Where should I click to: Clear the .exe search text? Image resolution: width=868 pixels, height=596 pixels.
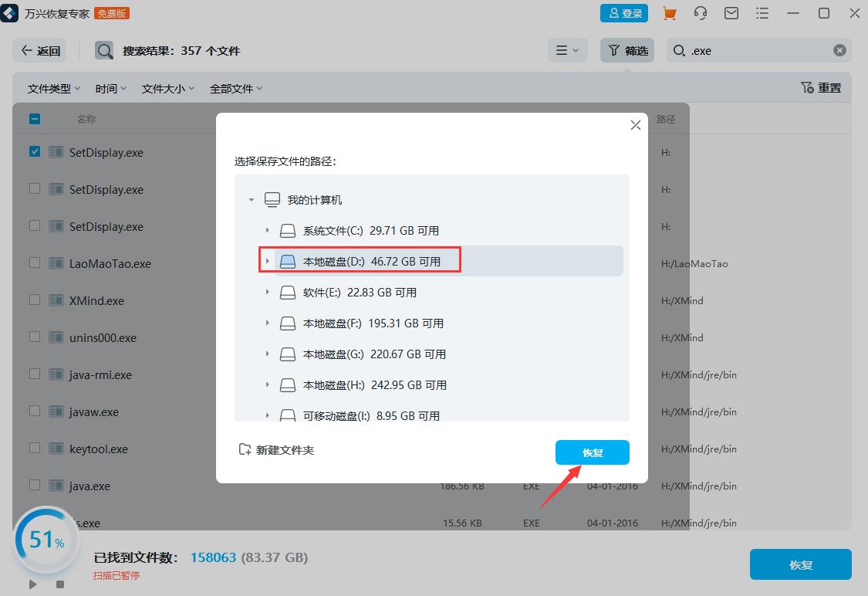[839, 51]
